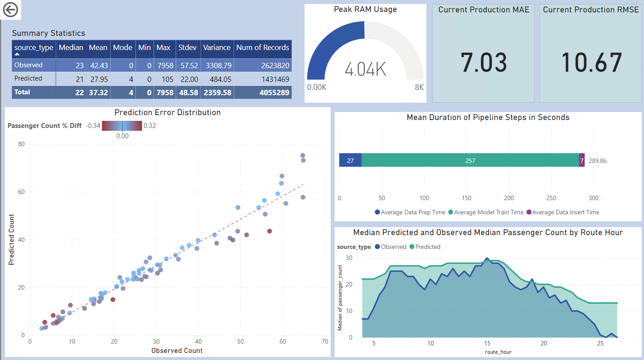Click Average Data Insert Time legend marker
This screenshot has width=644, height=360.
pos(528,213)
